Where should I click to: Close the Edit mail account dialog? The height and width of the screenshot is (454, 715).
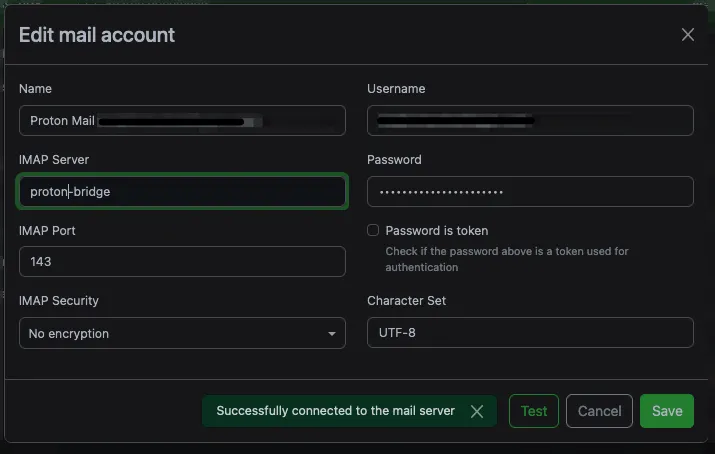[688, 35]
